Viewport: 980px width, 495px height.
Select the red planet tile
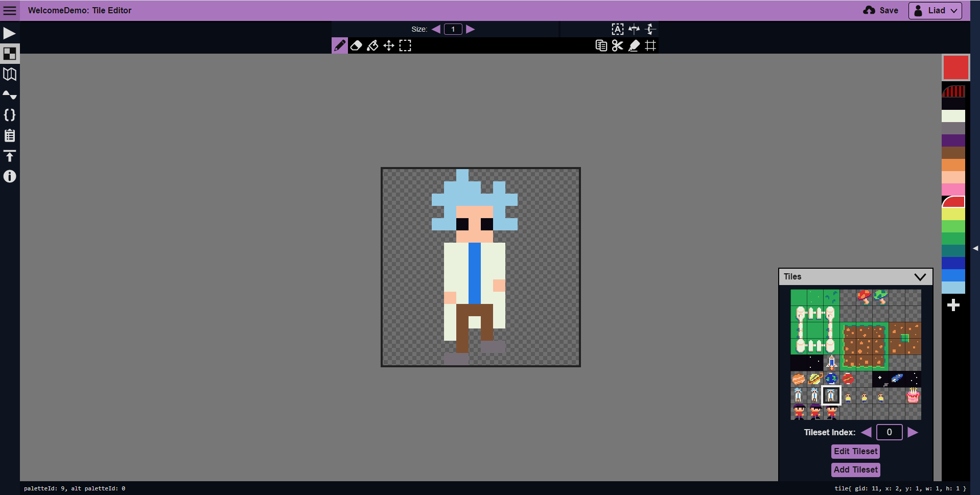[848, 379]
